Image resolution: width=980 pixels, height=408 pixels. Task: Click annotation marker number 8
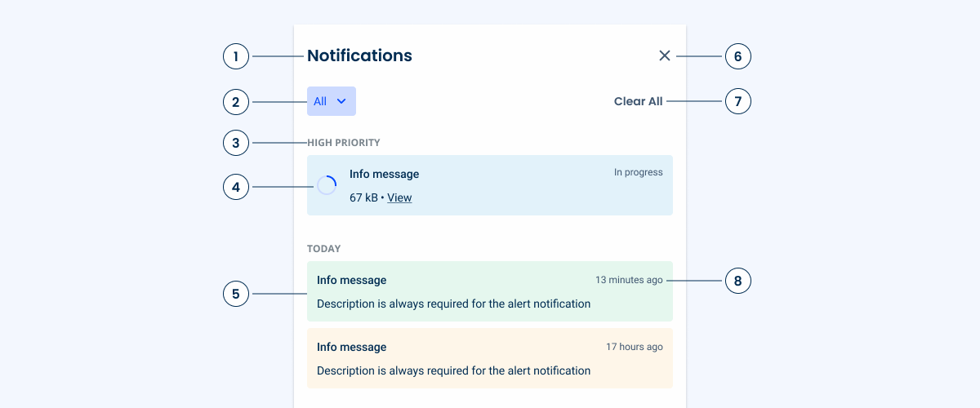point(737,282)
